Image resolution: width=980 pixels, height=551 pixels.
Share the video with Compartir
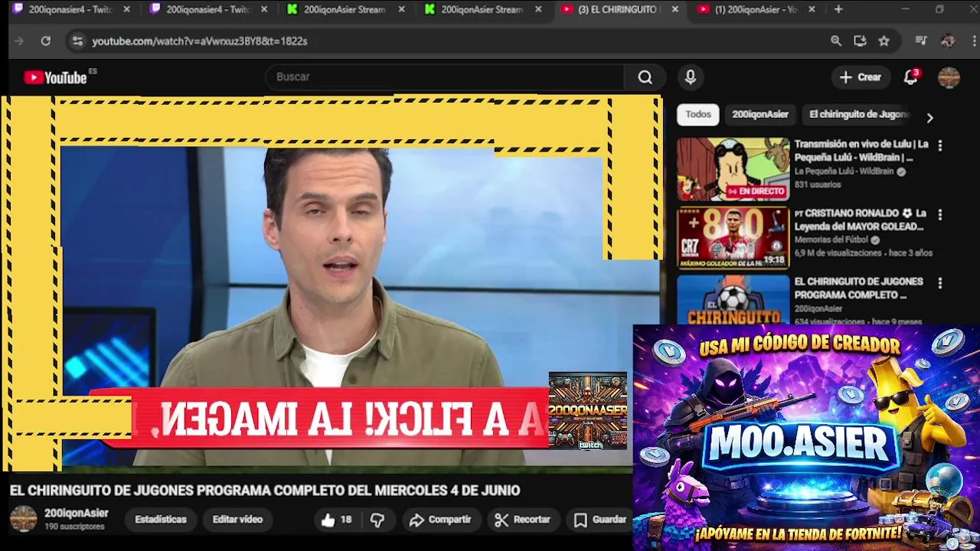point(440,520)
